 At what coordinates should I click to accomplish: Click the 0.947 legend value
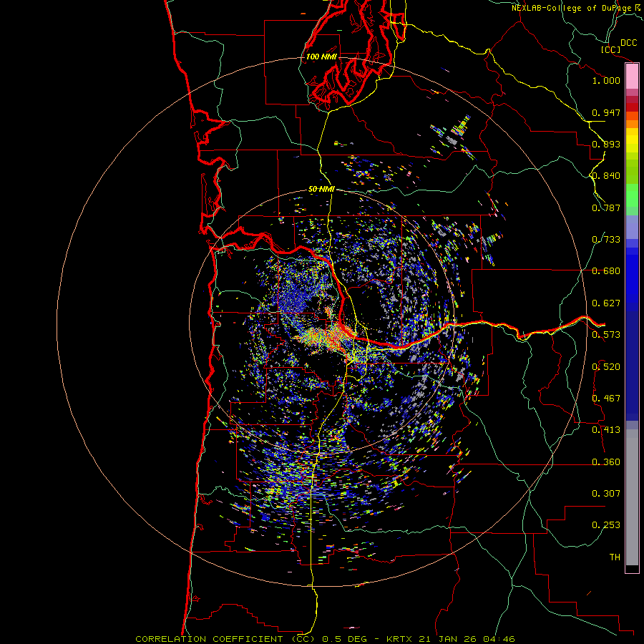pos(606,112)
